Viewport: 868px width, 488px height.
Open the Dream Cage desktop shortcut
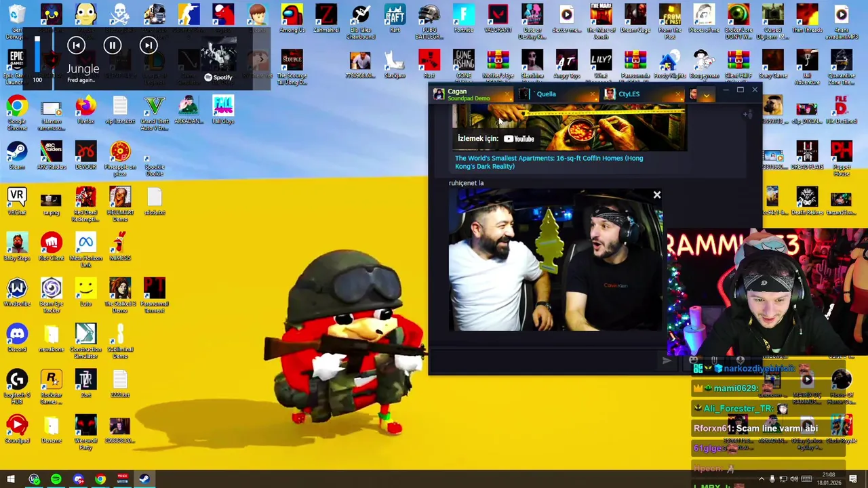(635, 18)
